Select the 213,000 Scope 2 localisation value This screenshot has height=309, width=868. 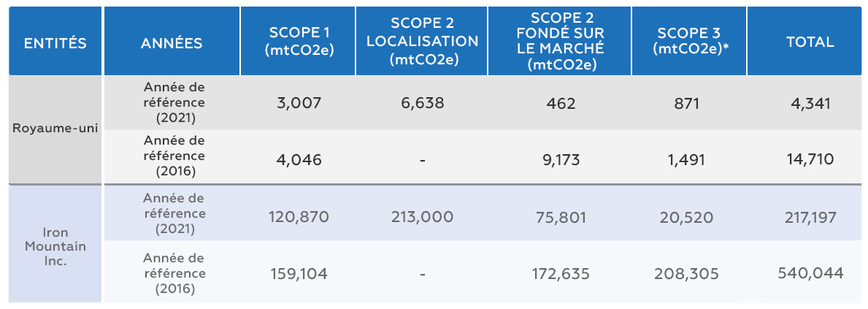[422, 217]
